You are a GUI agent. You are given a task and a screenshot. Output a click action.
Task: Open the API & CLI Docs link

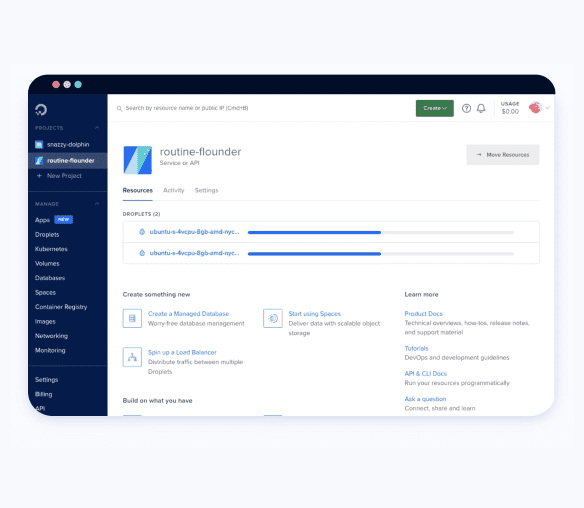point(426,374)
